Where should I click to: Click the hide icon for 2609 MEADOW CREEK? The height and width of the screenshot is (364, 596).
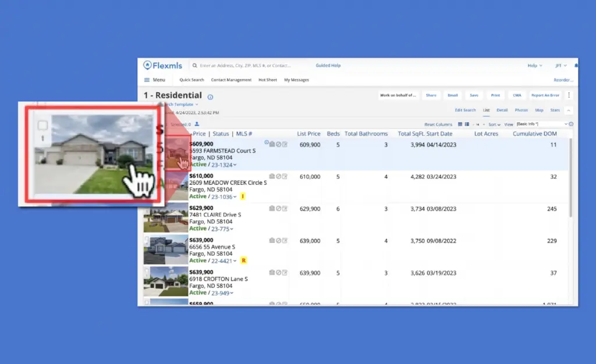coord(278,176)
